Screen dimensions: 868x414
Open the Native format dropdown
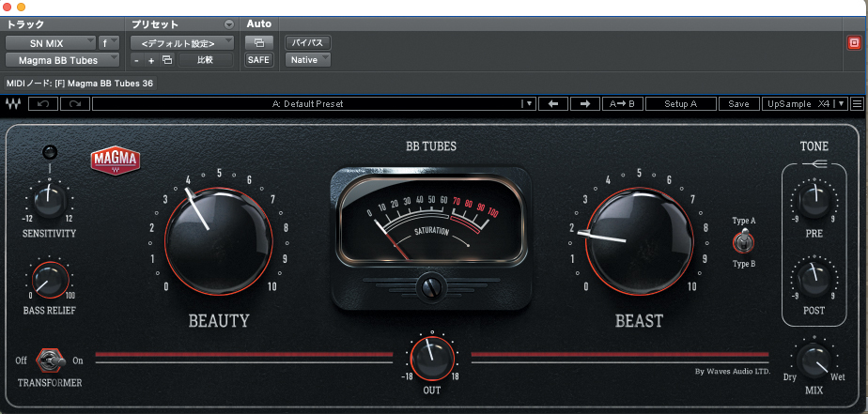(x=308, y=60)
